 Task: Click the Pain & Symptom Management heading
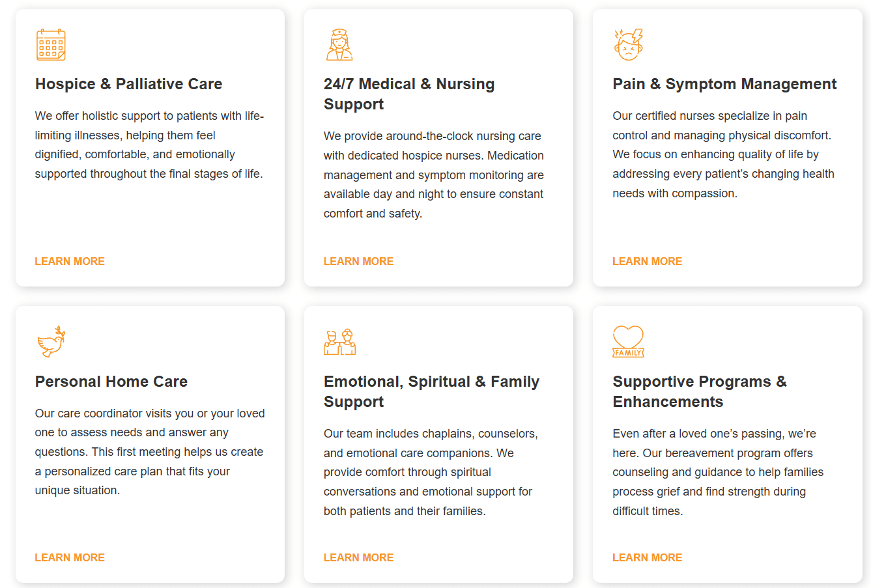[724, 84]
